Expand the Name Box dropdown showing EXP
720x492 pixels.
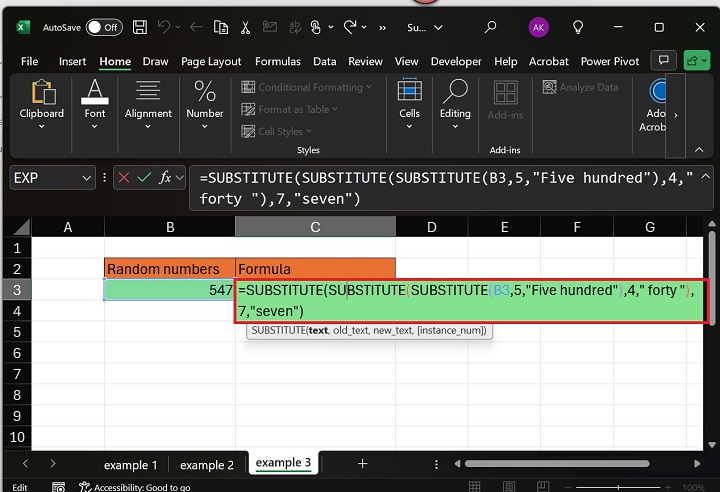85,178
